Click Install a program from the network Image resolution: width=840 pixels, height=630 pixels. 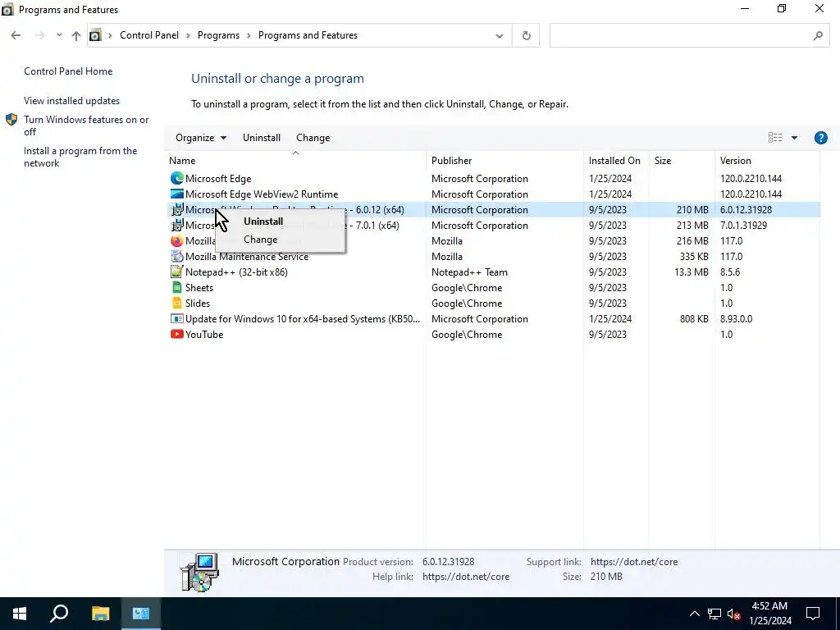tap(80, 157)
